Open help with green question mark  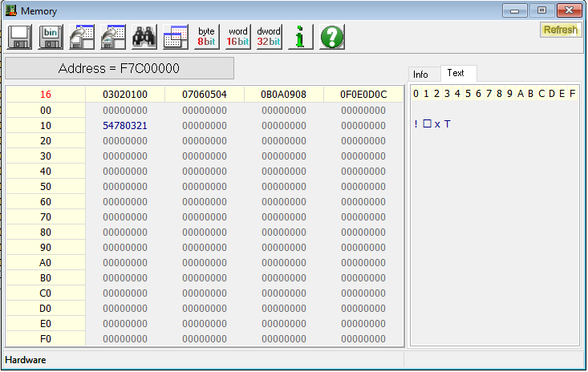coord(332,37)
